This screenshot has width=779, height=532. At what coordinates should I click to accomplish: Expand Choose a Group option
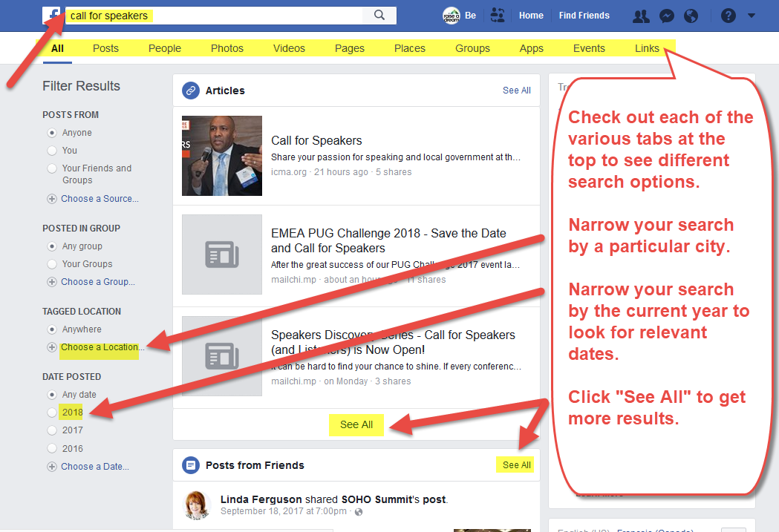coord(98,282)
